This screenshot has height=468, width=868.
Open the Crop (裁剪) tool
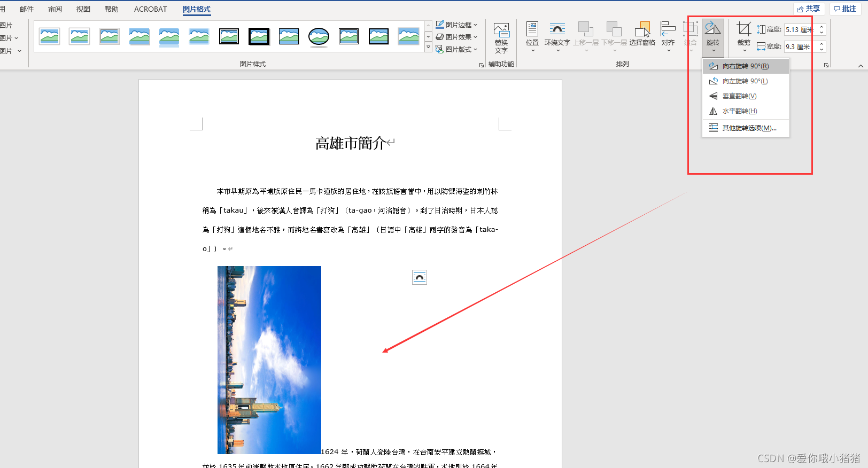[743, 36]
